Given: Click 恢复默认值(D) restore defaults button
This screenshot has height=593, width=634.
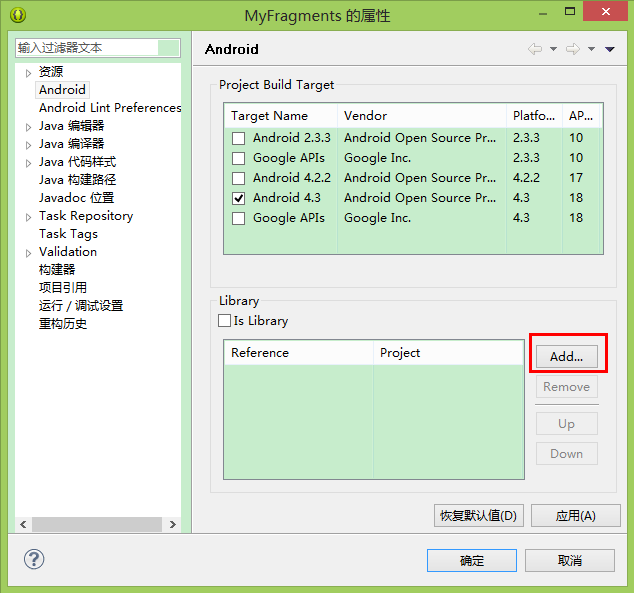Looking at the screenshot, I should pos(479,515).
